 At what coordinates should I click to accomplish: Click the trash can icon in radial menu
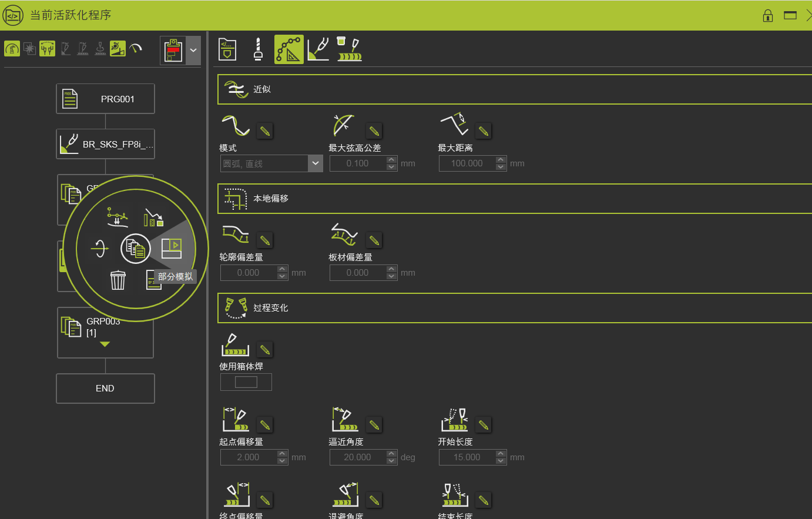pos(118,280)
